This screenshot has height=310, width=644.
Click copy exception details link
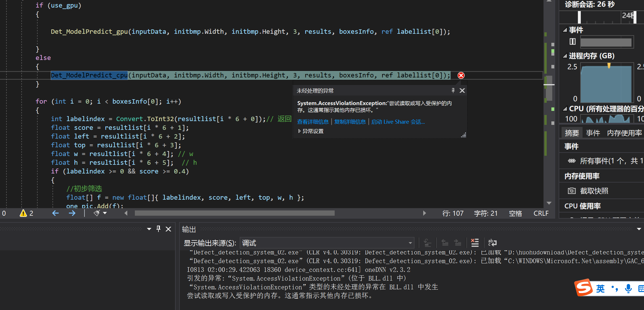[350, 122]
